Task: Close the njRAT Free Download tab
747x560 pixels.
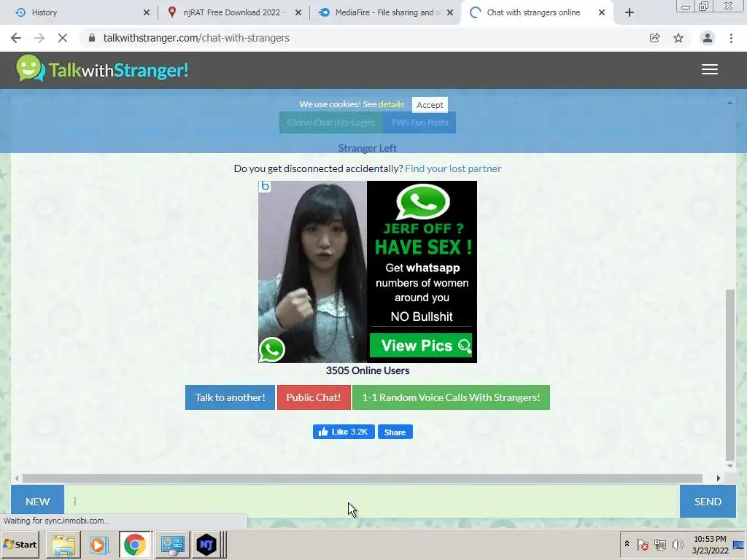Action: [x=298, y=12]
